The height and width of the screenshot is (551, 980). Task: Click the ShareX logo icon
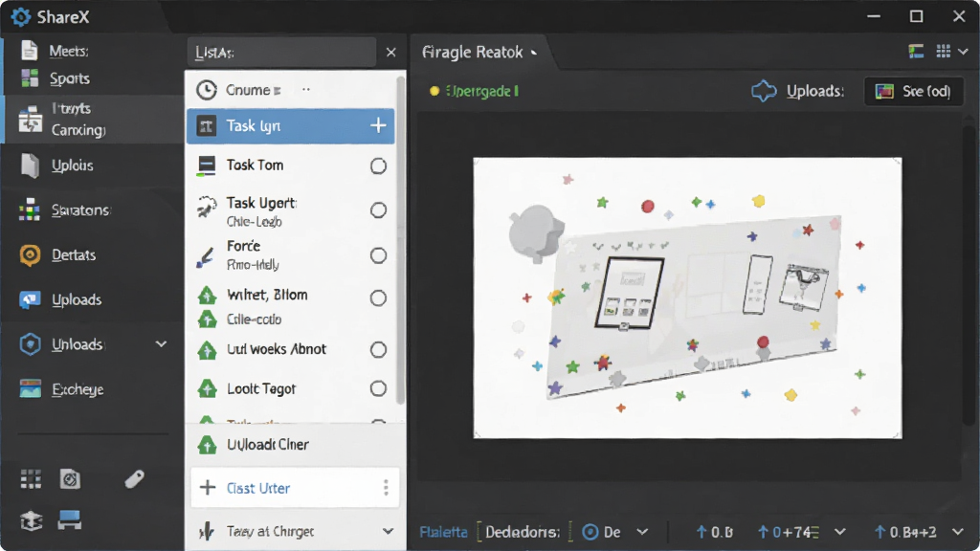click(x=21, y=17)
